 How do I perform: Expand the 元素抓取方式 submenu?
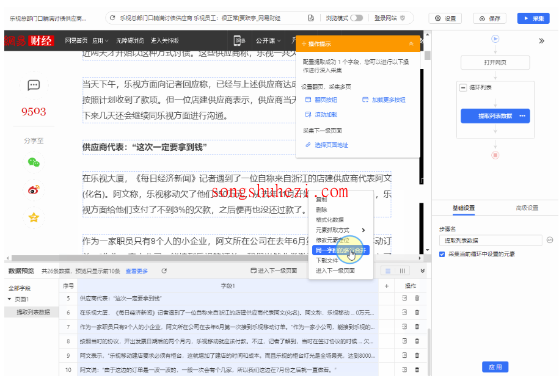click(x=340, y=230)
